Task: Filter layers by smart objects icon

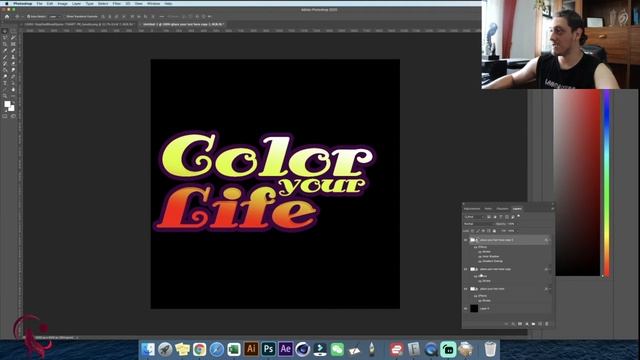Action: tap(513, 217)
